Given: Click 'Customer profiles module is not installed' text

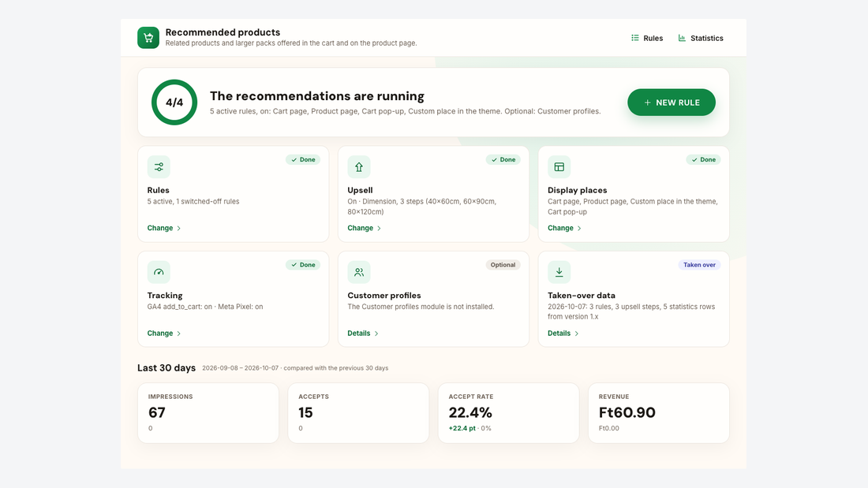Looking at the screenshot, I should (421, 307).
